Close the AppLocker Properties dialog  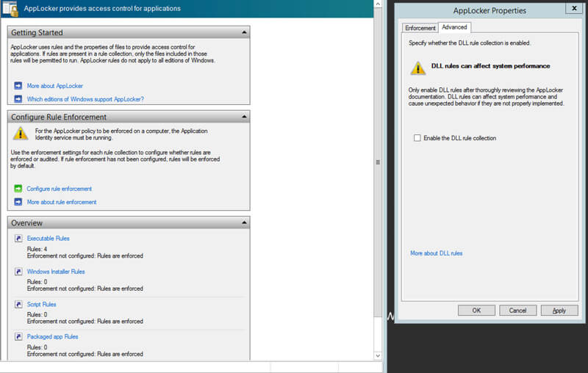574,8
